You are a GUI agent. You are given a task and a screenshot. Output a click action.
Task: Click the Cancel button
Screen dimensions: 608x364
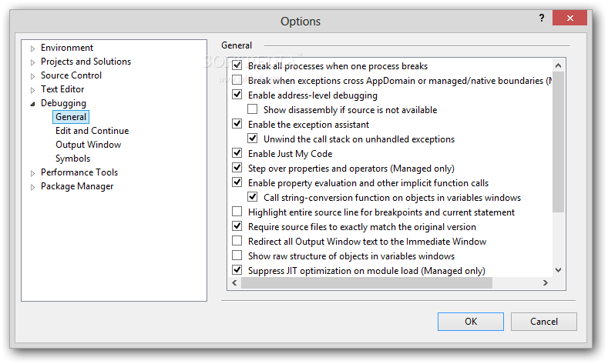[543, 322]
